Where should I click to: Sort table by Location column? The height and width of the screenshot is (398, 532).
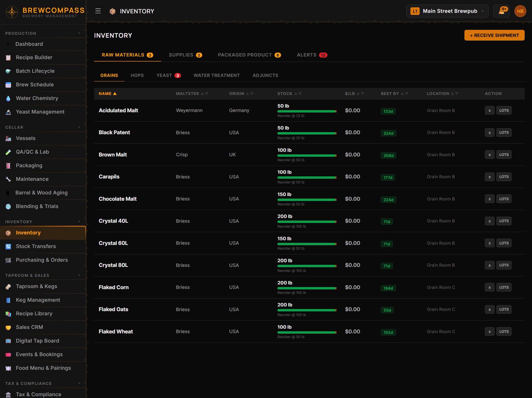[442, 93]
